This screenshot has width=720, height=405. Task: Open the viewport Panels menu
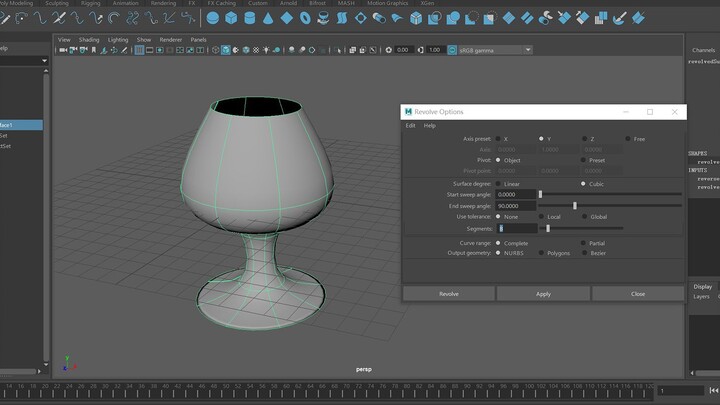(x=198, y=40)
